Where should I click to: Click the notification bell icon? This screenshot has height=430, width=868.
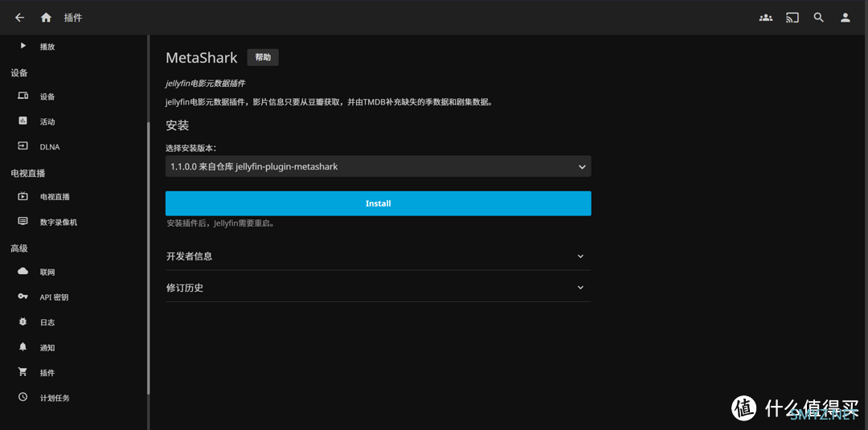coord(23,347)
